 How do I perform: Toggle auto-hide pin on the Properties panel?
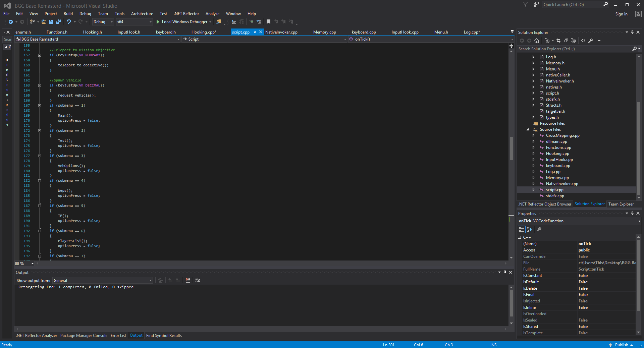pos(632,213)
